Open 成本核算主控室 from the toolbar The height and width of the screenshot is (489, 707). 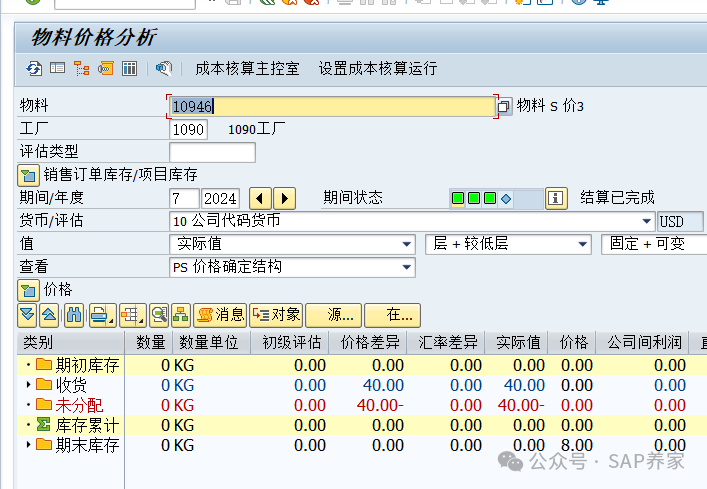click(248, 69)
